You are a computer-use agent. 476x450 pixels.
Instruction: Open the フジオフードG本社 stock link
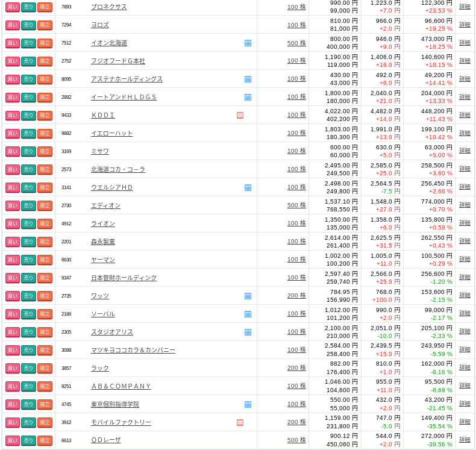pyautogui.click(x=118, y=61)
